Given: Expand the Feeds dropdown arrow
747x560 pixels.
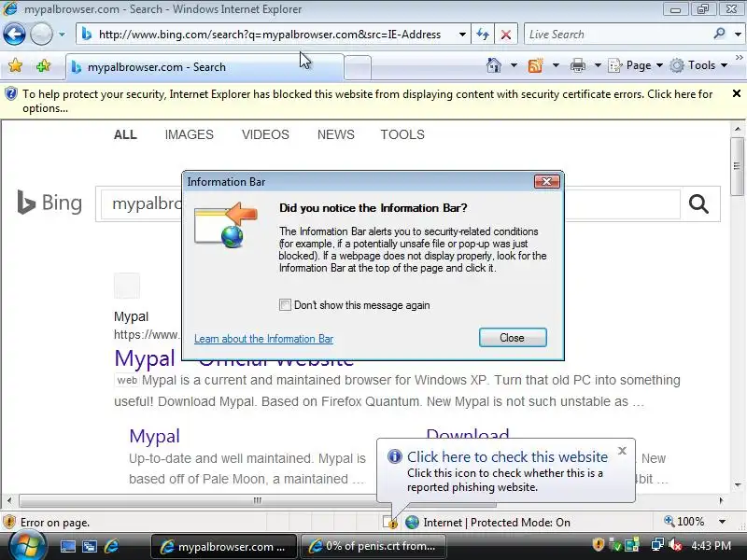Looking at the screenshot, I should pyautogui.click(x=556, y=65).
